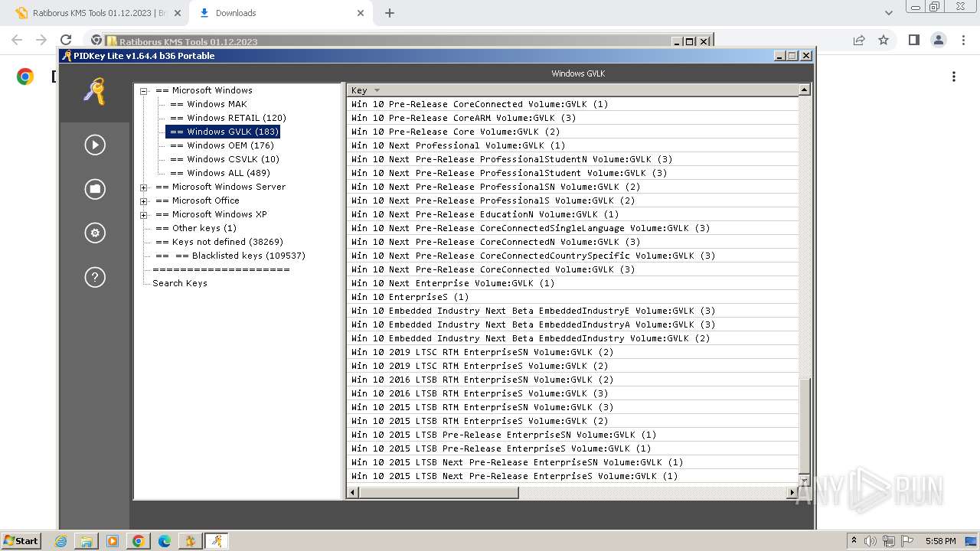Click the clock showing 5:58 PM
Image resolution: width=980 pixels, height=551 pixels.
pos(940,541)
